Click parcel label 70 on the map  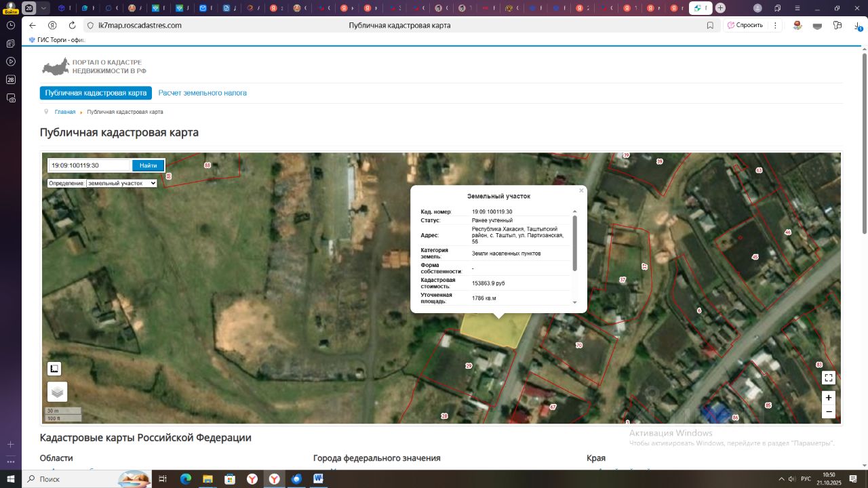(578, 346)
